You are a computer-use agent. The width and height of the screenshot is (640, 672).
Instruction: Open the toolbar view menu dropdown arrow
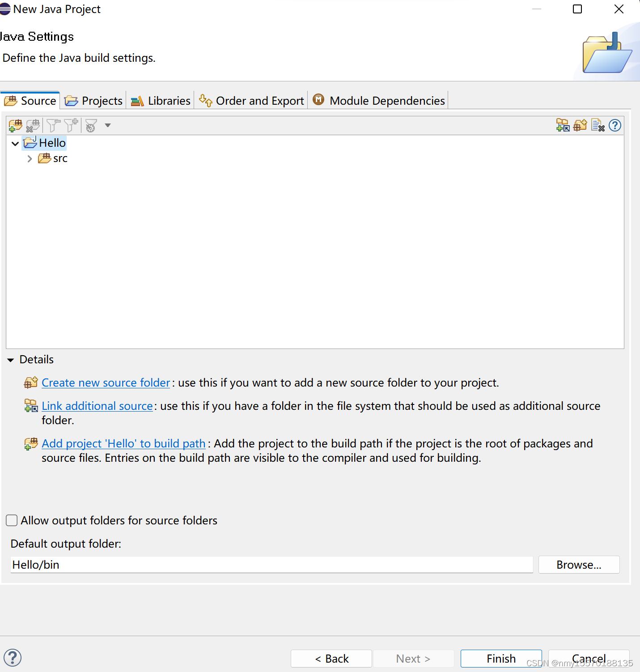pos(108,125)
